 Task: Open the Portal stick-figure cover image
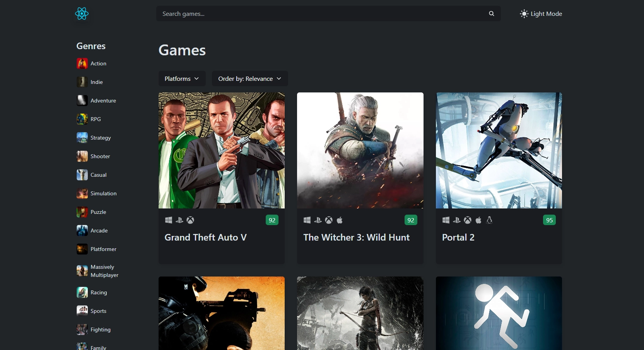pyautogui.click(x=499, y=313)
